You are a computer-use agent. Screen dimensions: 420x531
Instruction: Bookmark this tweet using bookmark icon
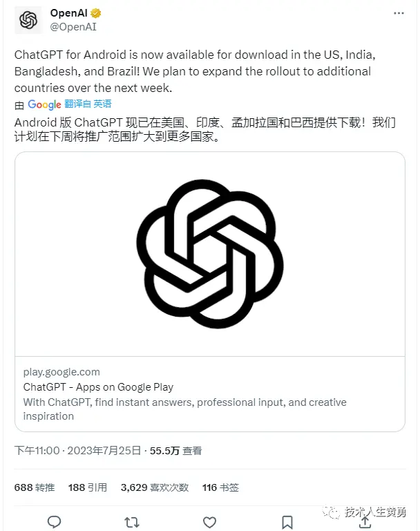[287, 522]
